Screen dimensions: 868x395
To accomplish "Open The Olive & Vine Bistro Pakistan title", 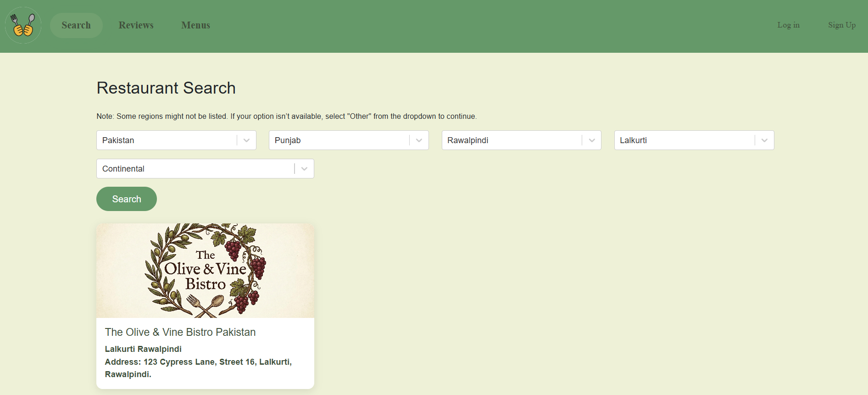I will click(180, 332).
